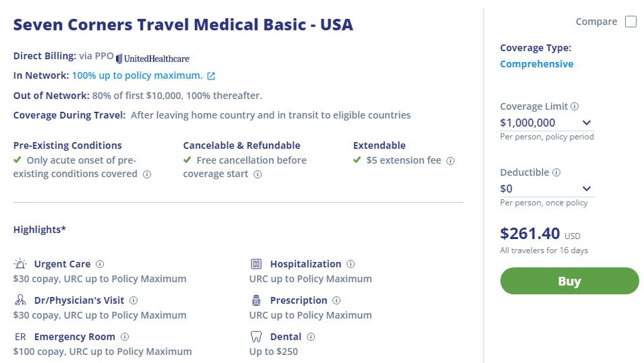This screenshot has height=363, width=644.
Task: Click the UnitedHealthcare logo
Action: click(x=153, y=58)
